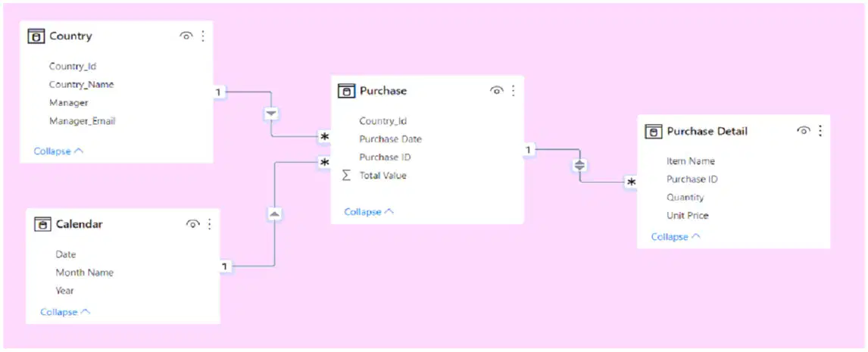This screenshot has width=868, height=352.
Task: Select the Month Name field in Calendar
Action: [x=85, y=273]
